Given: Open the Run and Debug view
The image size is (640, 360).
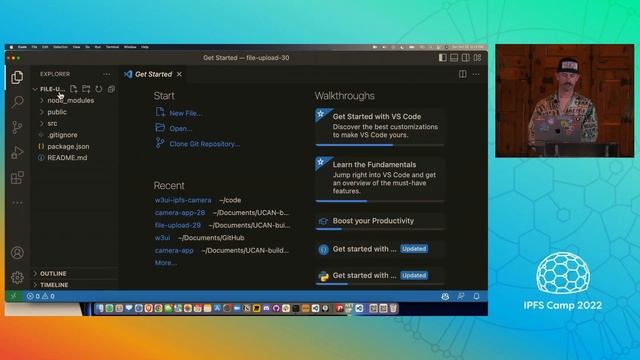Looking at the screenshot, I should (x=17, y=152).
